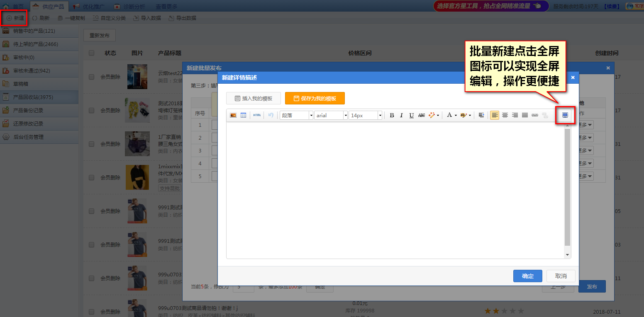Tick the select-all checkbox in table header

[x=92, y=53]
